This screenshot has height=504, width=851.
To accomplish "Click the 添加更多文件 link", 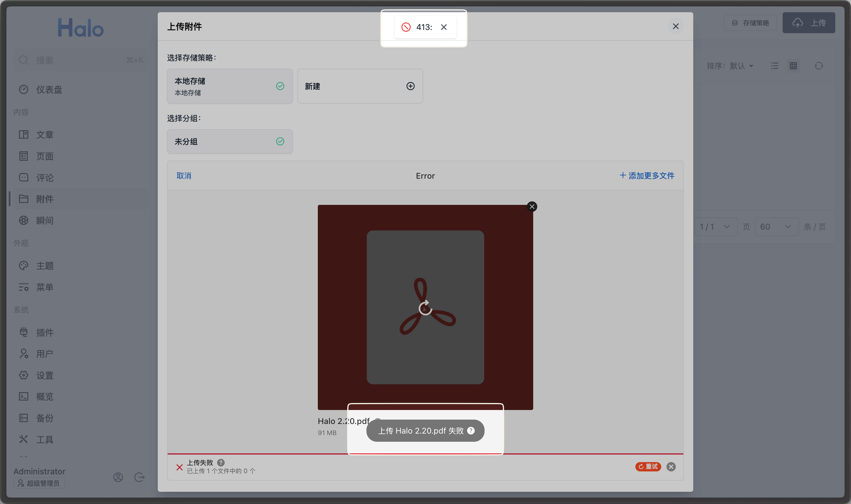I will click(x=647, y=175).
